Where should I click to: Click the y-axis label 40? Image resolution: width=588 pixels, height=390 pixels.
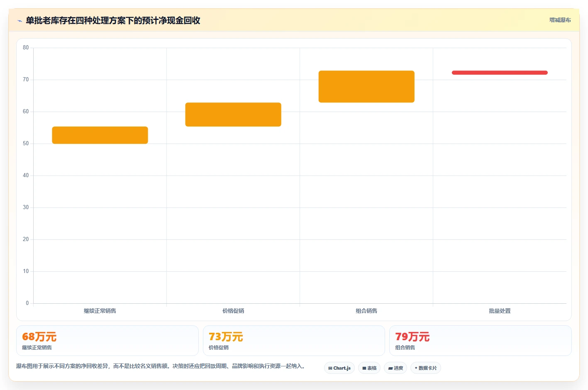[x=26, y=175]
